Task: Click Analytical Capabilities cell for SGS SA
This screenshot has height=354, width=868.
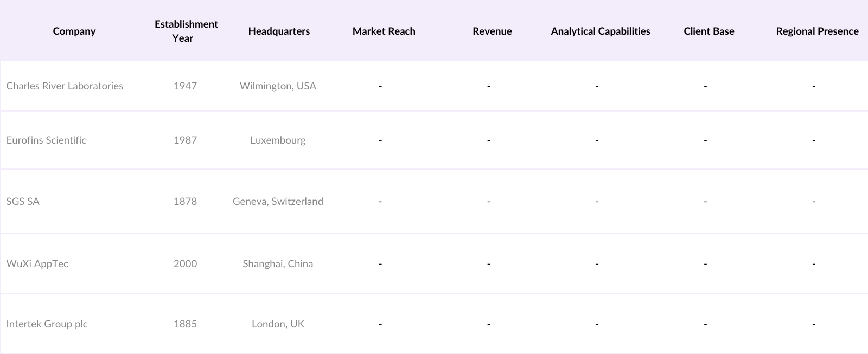Action: click(597, 201)
